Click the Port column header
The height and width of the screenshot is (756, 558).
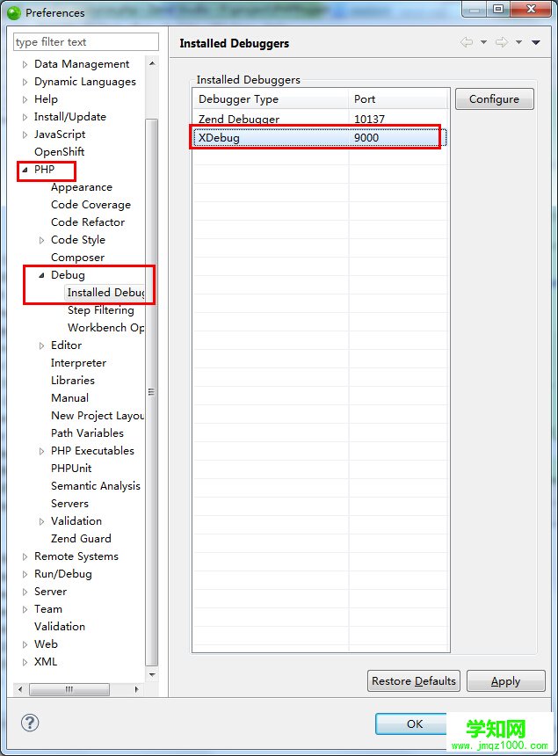pos(398,98)
